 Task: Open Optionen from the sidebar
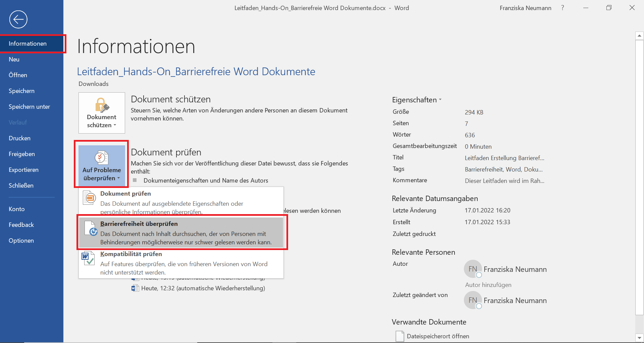(21, 240)
